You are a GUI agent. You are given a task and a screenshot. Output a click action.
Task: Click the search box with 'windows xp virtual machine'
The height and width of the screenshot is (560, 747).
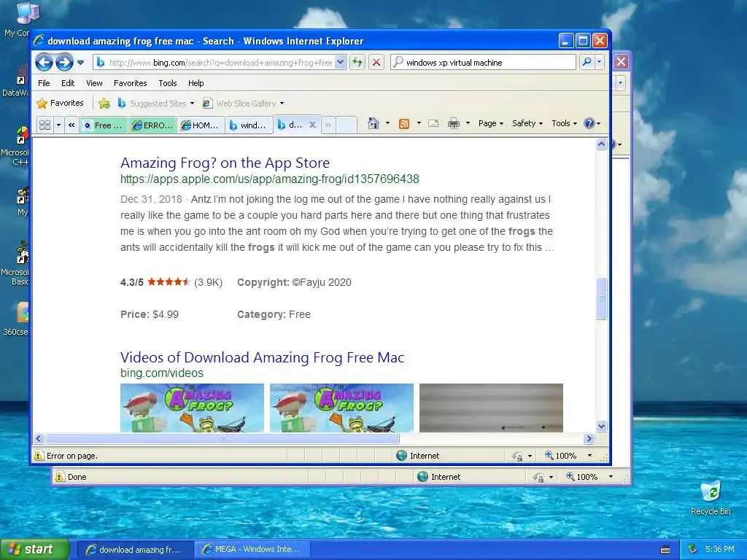483,63
